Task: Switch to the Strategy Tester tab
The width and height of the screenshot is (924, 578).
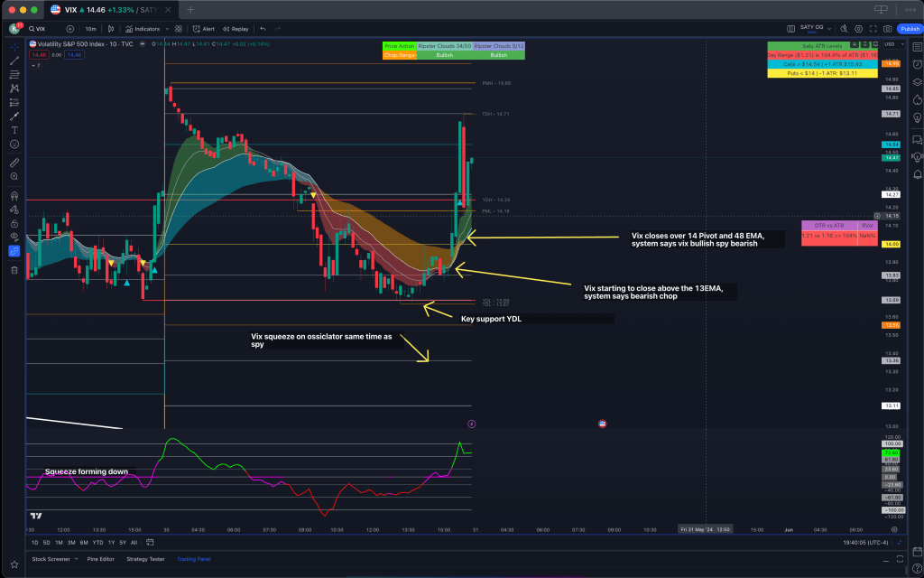Action: pos(145,559)
